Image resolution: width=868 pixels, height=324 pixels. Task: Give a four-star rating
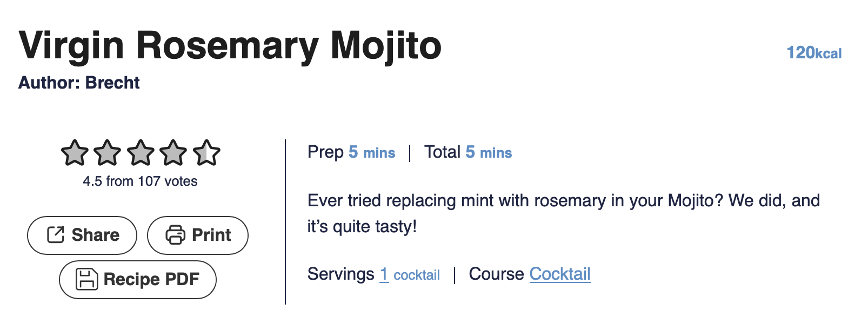coord(173,153)
